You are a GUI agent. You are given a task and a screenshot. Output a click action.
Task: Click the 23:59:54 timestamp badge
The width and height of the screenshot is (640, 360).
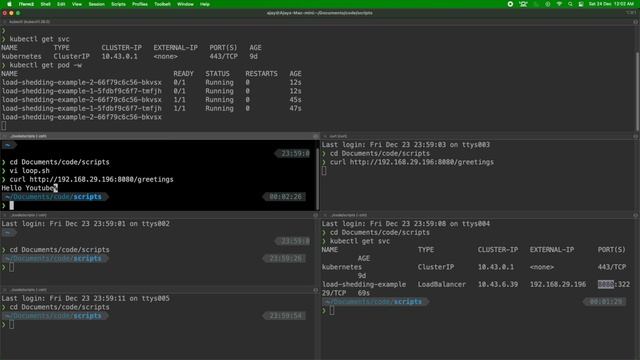pos(285,316)
